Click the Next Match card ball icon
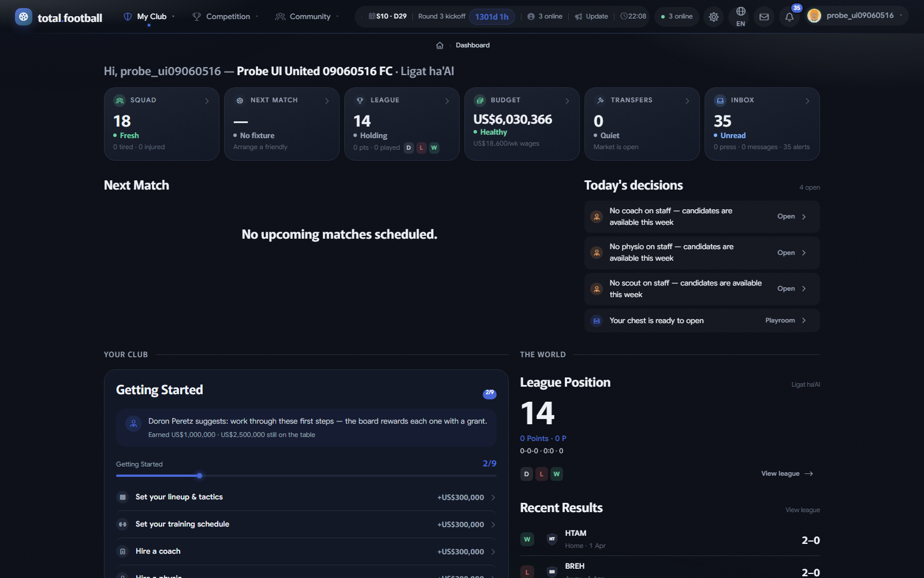Image resolution: width=924 pixels, height=578 pixels. tap(240, 101)
